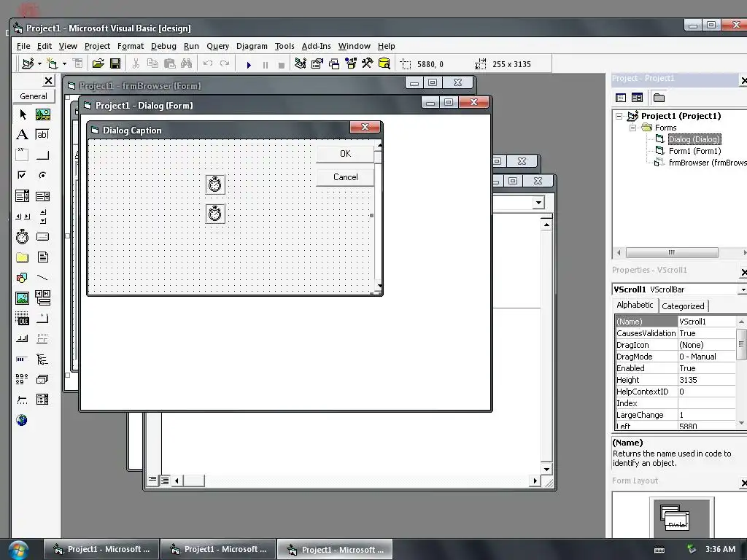Viewport: 747px width, 560px height.
Task: Click the Windows Start button
Action: [18, 550]
